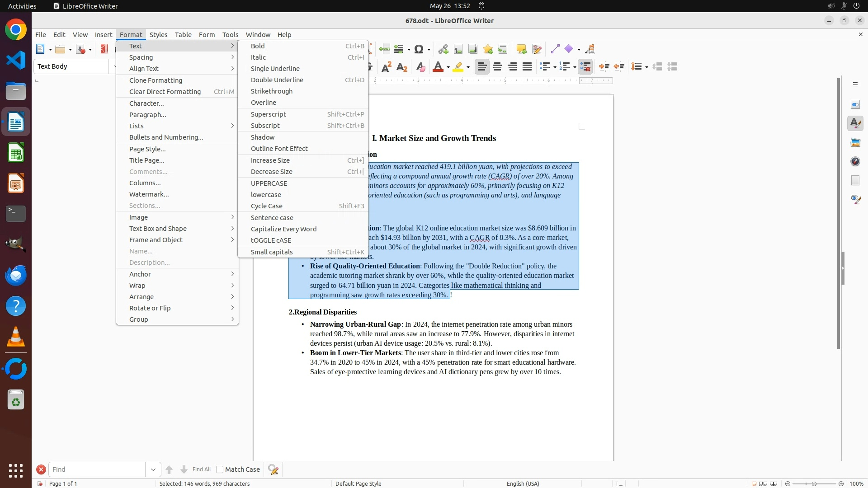Click the Insert Line tool icon

click(x=555, y=49)
